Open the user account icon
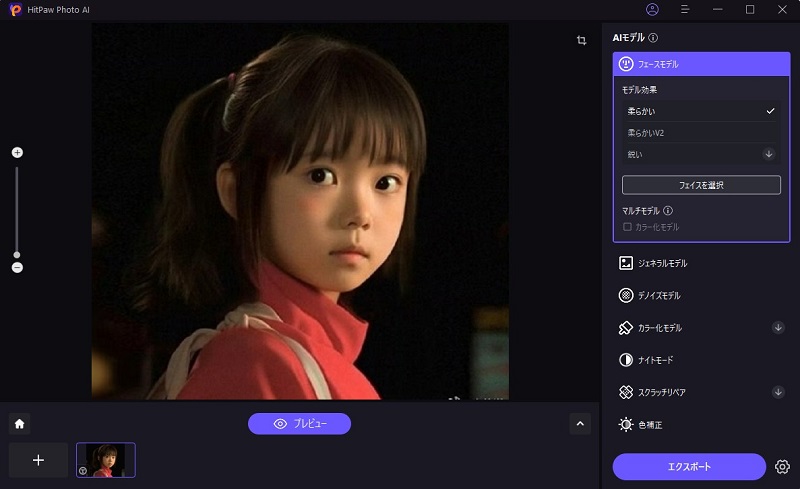The width and height of the screenshot is (800, 489). [x=652, y=10]
